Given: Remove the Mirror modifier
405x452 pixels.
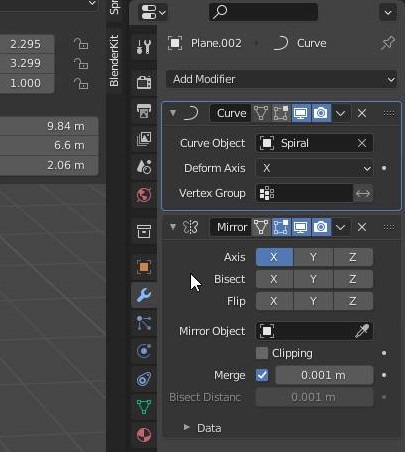Looking at the screenshot, I should [x=362, y=227].
